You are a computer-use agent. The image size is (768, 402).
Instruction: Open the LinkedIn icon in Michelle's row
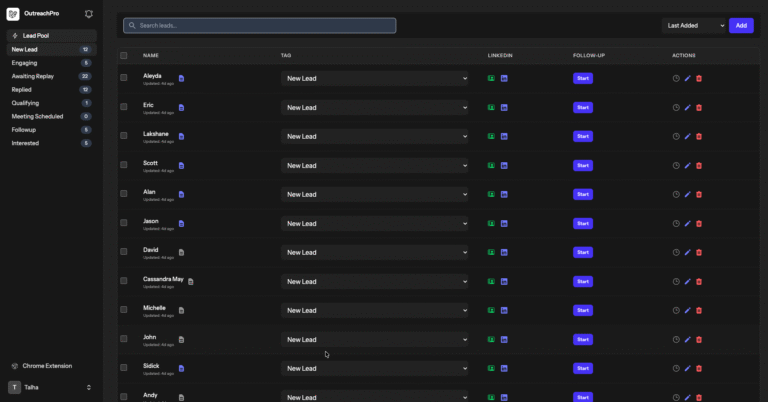(504, 310)
